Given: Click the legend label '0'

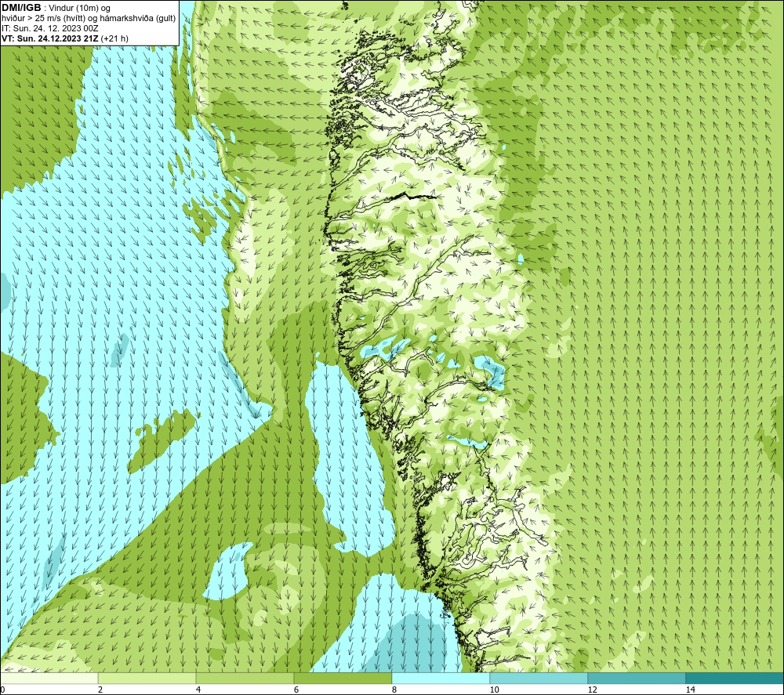Looking at the screenshot, I should coord(2,690).
